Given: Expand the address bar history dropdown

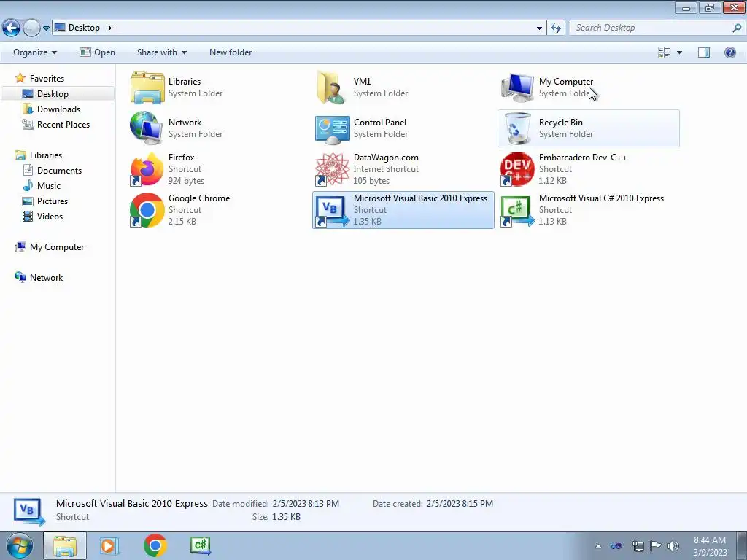Looking at the screenshot, I should [x=539, y=28].
